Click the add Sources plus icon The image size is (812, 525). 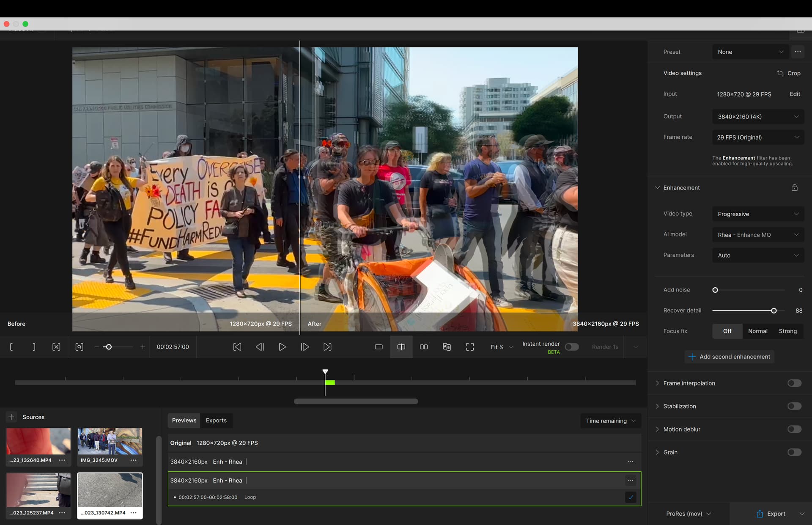click(x=11, y=417)
